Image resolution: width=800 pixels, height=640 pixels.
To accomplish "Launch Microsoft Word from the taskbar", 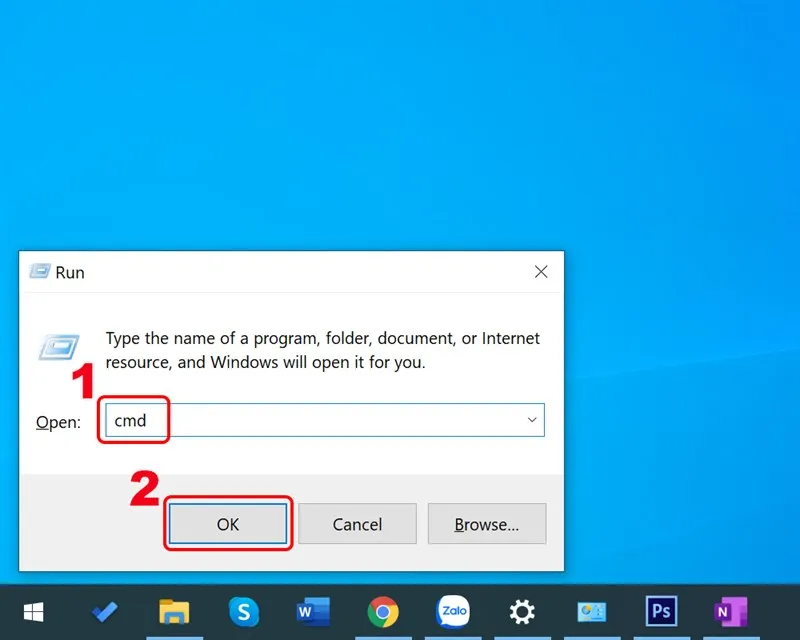I will (312, 611).
